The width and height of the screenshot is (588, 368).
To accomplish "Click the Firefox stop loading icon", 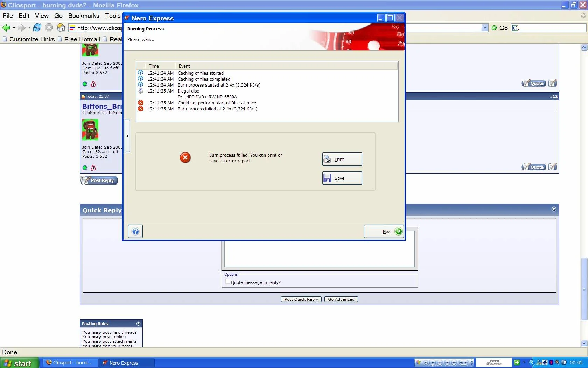I will pos(49,27).
